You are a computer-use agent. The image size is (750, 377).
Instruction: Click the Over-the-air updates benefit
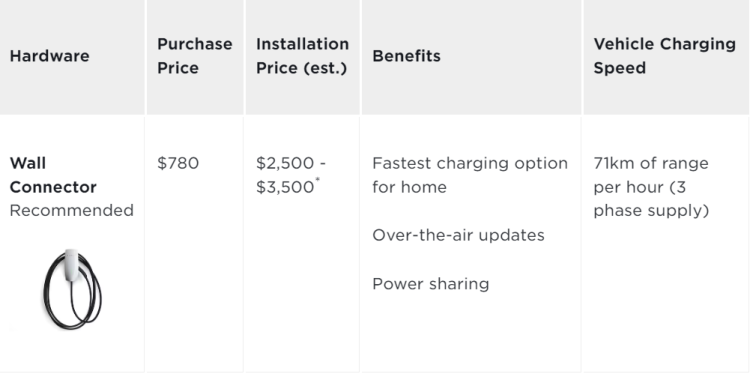(x=458, y=235)
